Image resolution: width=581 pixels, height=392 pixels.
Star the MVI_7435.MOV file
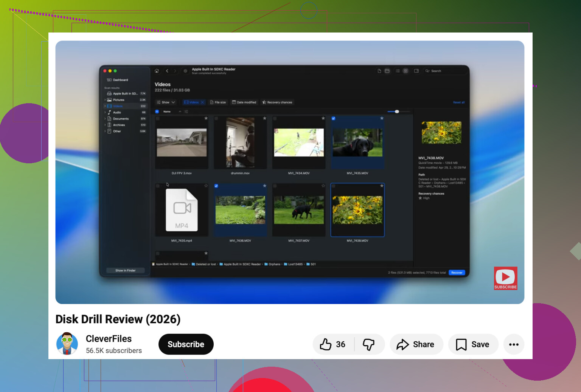tap(382, 118)
